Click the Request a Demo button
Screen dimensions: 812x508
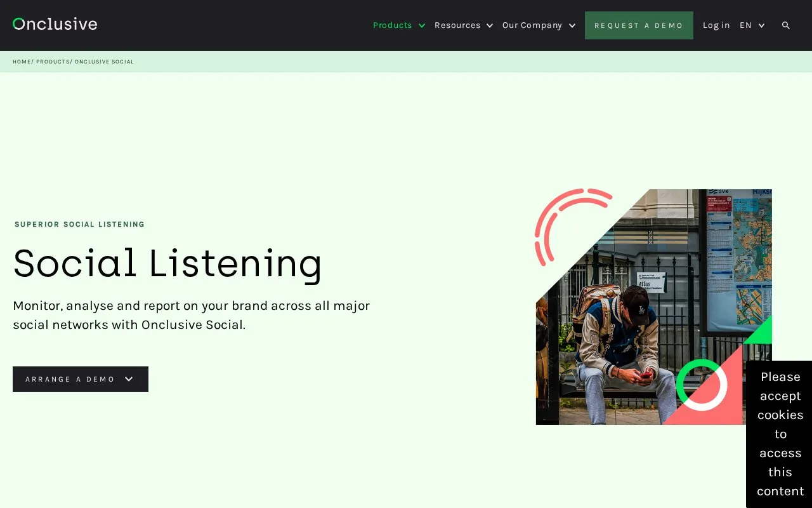pyautogui.click(x=639, y=25)
